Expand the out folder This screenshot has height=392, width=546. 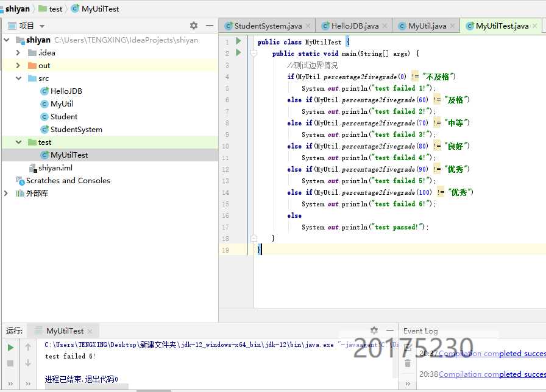(x=18, y=65)
